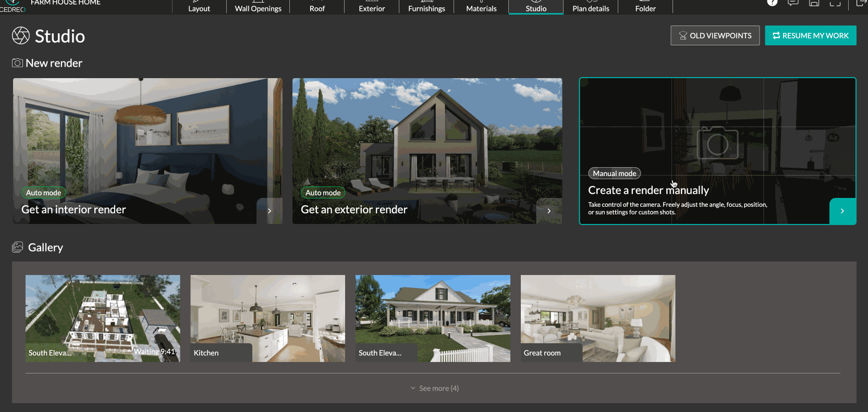Switch to the Materials tab
Viewport: 868px width, 412px height.
(481, 7)
